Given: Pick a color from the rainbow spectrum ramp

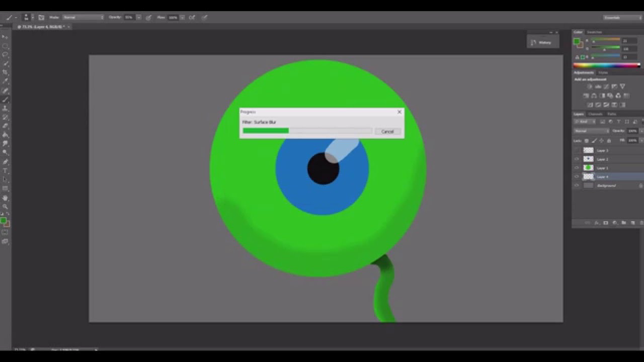Looking at the screenshot, I should [x=606, y=64].
